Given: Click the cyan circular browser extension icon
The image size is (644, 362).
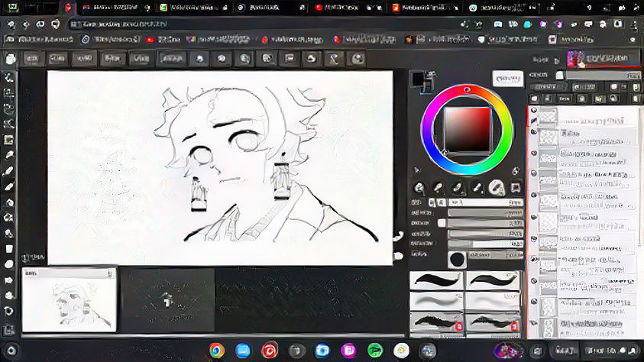Looking at the screenshot, I should coord(528,24).
